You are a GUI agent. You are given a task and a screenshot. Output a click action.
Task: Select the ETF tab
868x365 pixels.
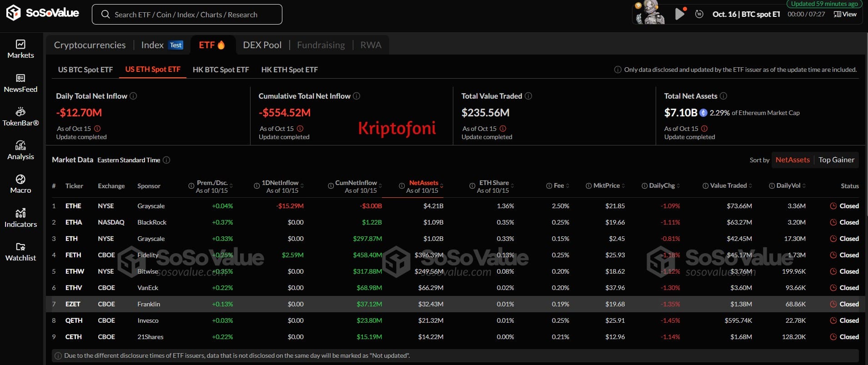click(x=212, y=45)
